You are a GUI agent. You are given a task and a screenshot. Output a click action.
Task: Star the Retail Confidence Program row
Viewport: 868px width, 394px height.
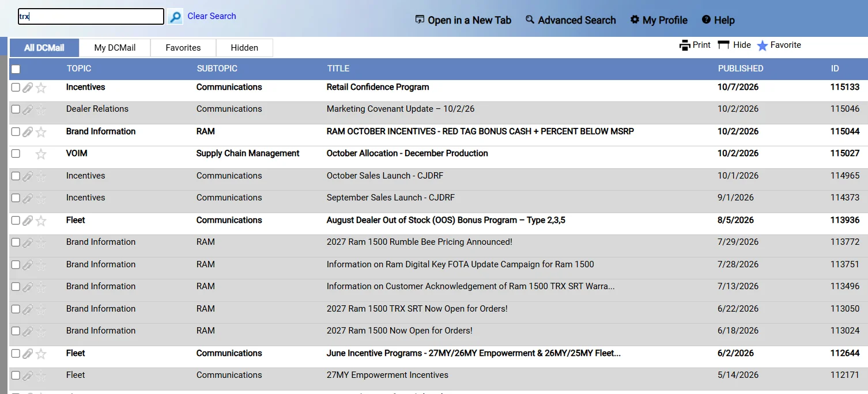click(x=41, y=88)
